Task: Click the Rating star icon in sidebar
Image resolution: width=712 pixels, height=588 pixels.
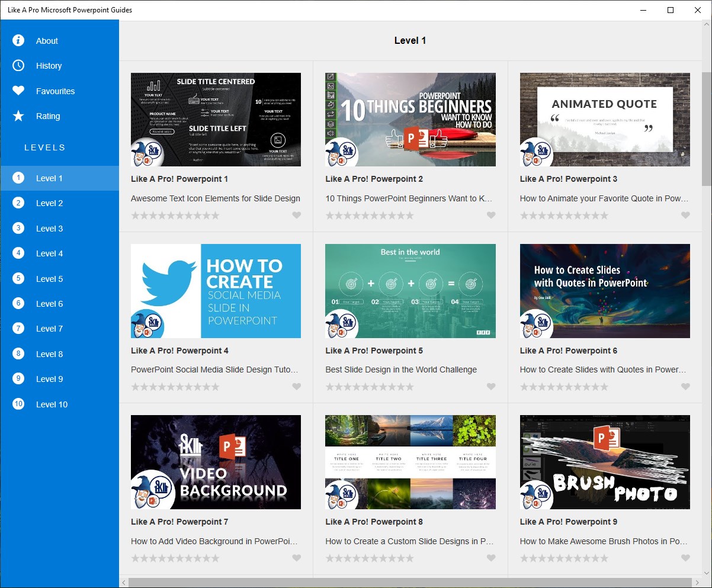Action: point(18,116)
